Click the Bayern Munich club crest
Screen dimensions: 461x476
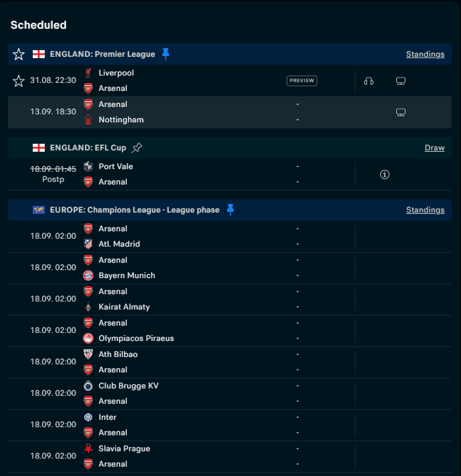pyautogui.click(x=88, y=275)
